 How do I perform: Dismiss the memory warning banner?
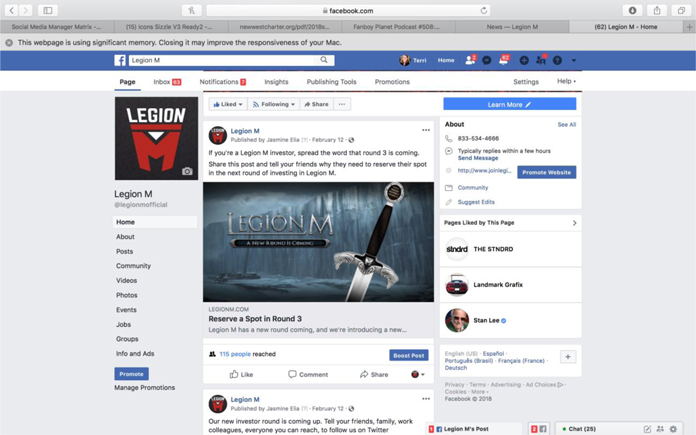point(9,43)
